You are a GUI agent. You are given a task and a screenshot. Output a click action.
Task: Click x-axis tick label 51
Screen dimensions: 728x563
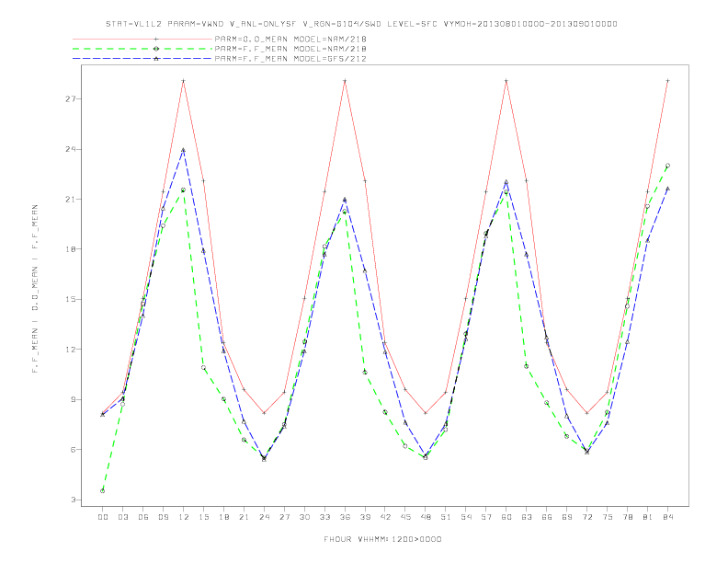click(x=446, y=517)
